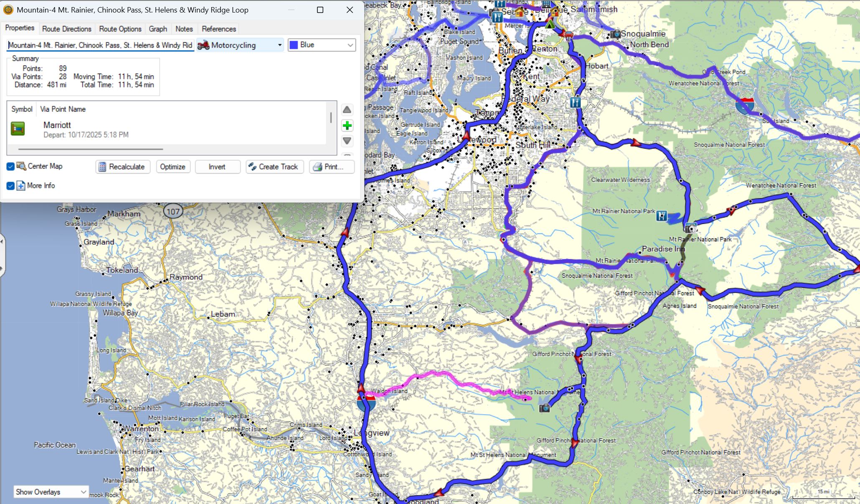
Task: Click the Marriott lodging symbol icon
Action: (x=18, y=129)
